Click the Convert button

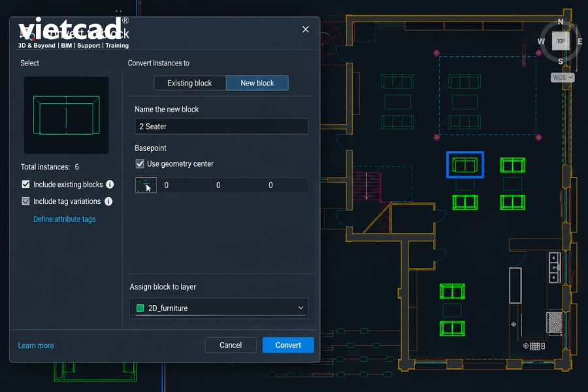[288, 345]
